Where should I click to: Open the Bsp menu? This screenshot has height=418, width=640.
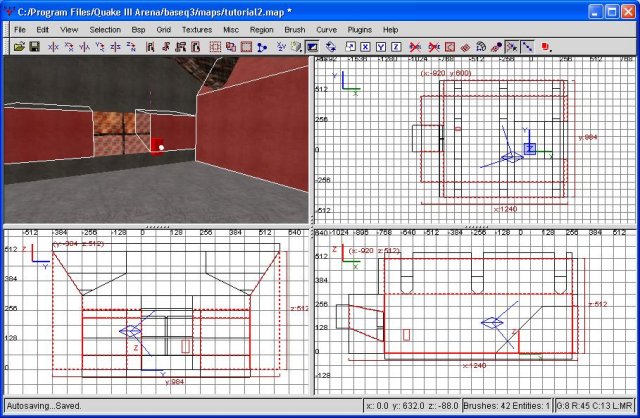(138, 29)
